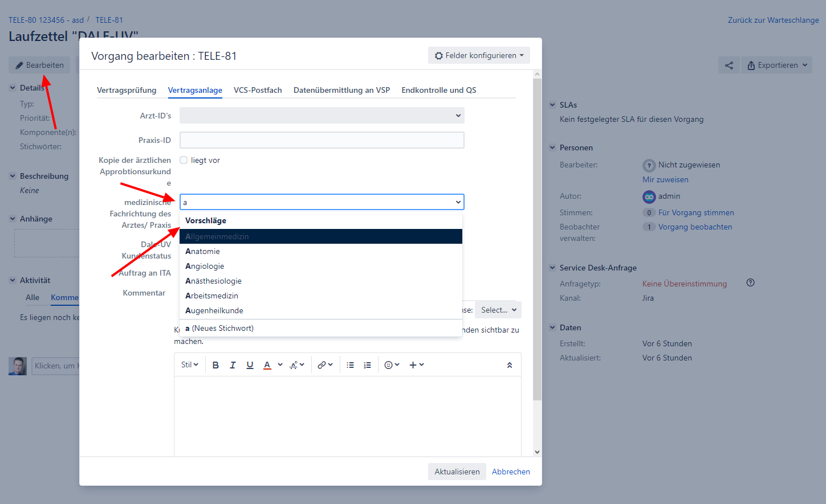826x504 pixels.
Task: Insert a bullet list in comment editor
Action: click(351, 365)
